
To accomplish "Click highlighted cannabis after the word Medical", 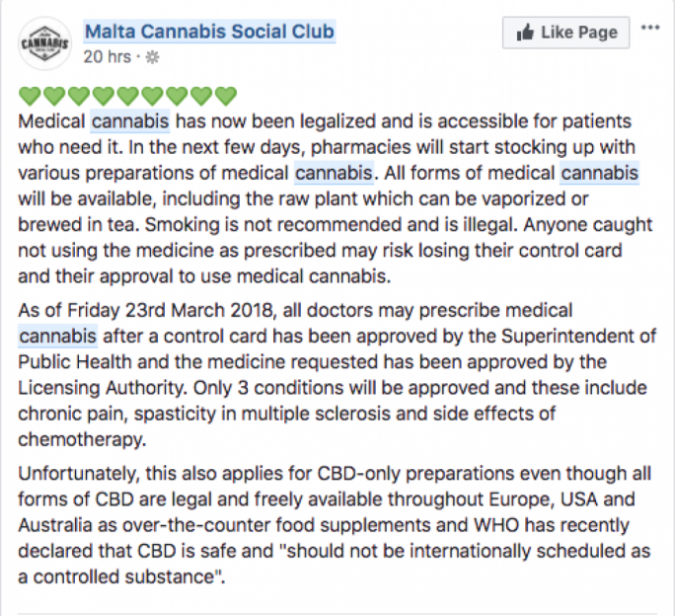I will [x=130, y=121].
